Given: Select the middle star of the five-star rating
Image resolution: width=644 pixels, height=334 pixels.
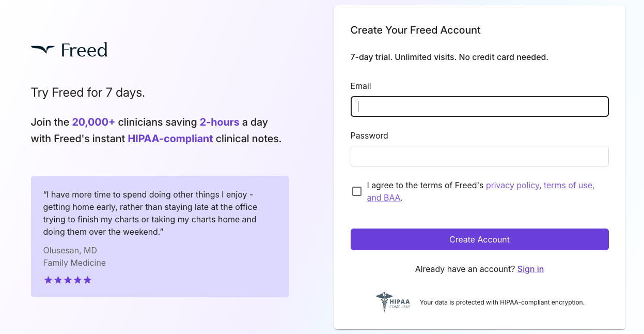Looking at the screenshot, I should pos(68,280).
